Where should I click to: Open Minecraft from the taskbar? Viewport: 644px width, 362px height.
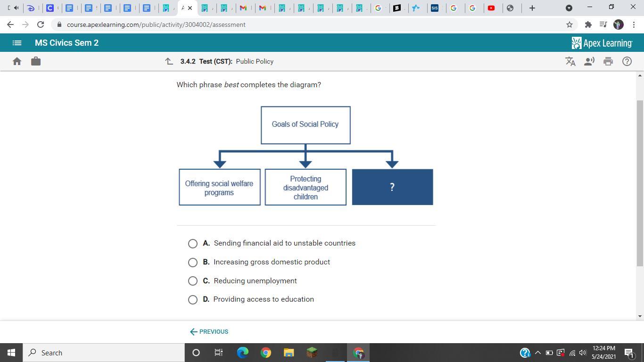pos(312,353)
